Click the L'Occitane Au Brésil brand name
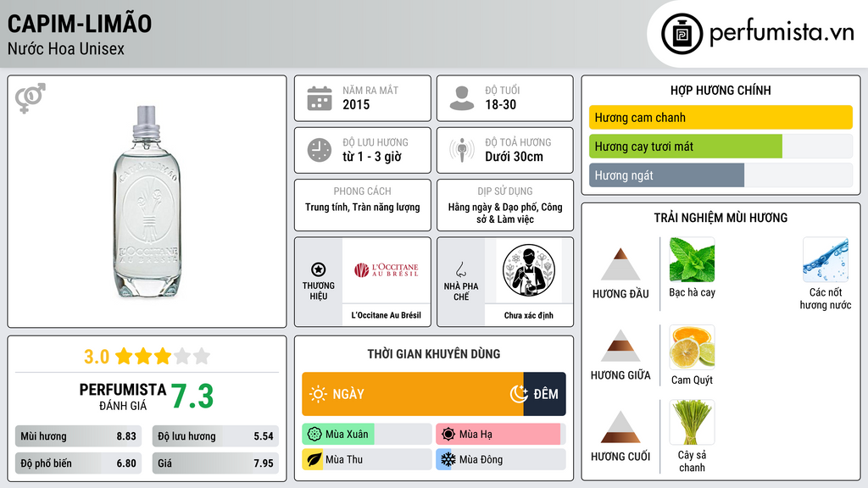The width and height of the screenshot is (868, 488). 387,315
